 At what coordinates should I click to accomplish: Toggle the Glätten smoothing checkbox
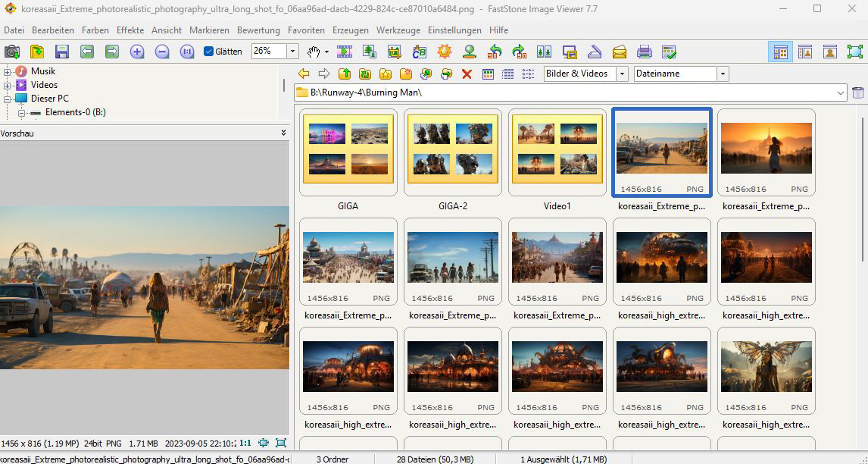click(x=209, y=52)
